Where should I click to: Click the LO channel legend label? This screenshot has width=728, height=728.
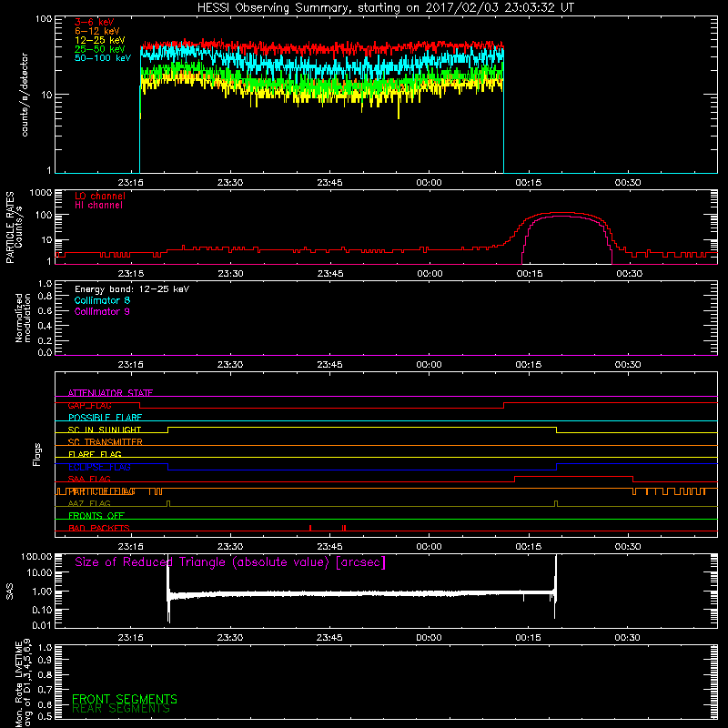[100, 196]
